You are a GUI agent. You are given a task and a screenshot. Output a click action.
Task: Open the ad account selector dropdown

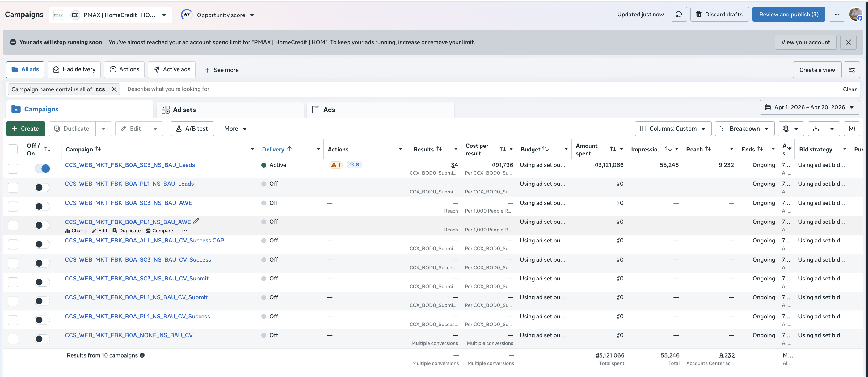point(111,15)
